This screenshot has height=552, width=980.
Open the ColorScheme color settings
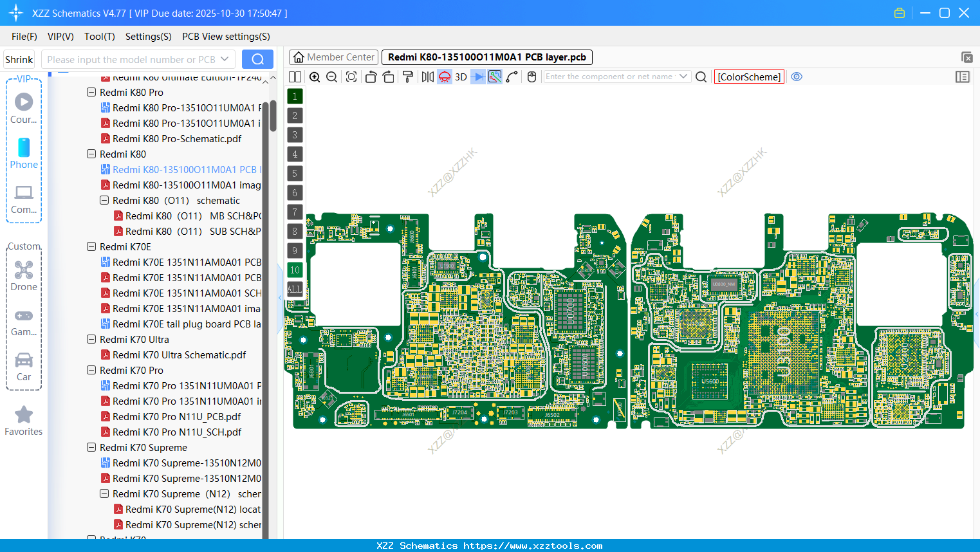pyautogui.click(x=748, y=77)
